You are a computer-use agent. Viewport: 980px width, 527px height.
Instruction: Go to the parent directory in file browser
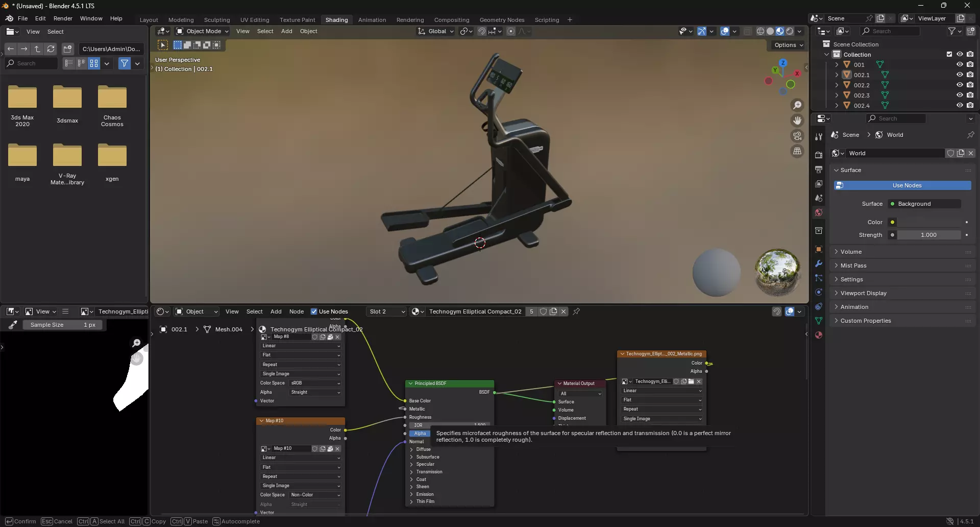[x=37, y=49]
